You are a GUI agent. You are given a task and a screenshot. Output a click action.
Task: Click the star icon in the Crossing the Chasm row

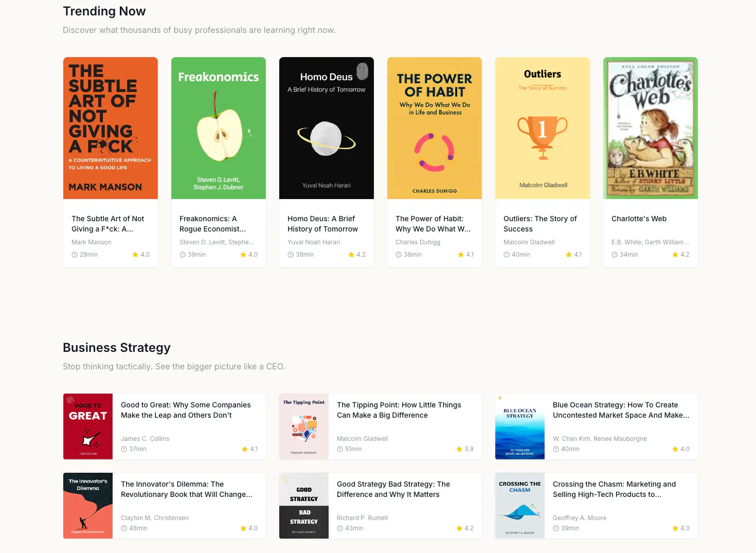[x=675, y=528]
